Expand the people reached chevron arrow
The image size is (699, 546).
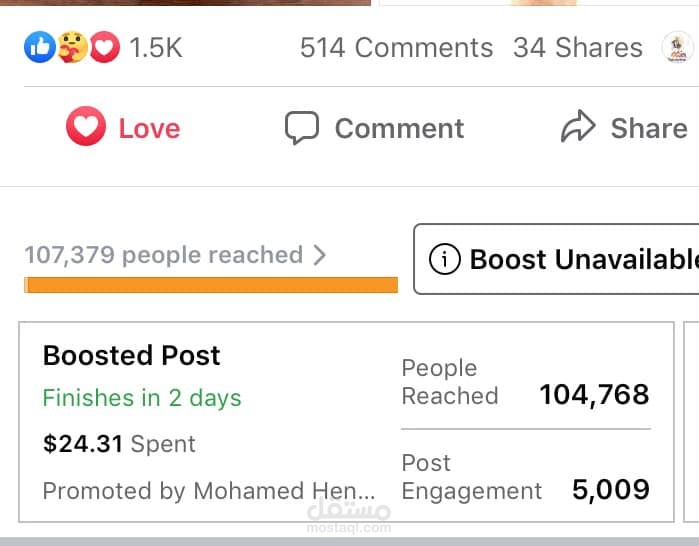pyautogui.click(x=320, y=255)
